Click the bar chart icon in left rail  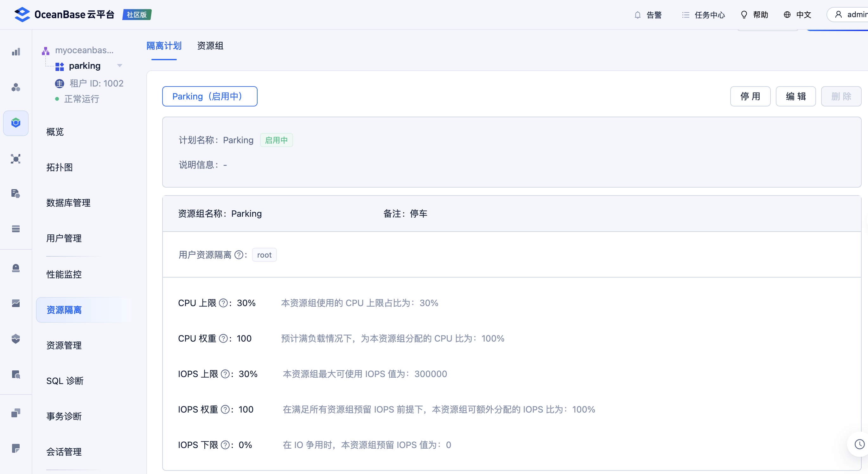16,52
